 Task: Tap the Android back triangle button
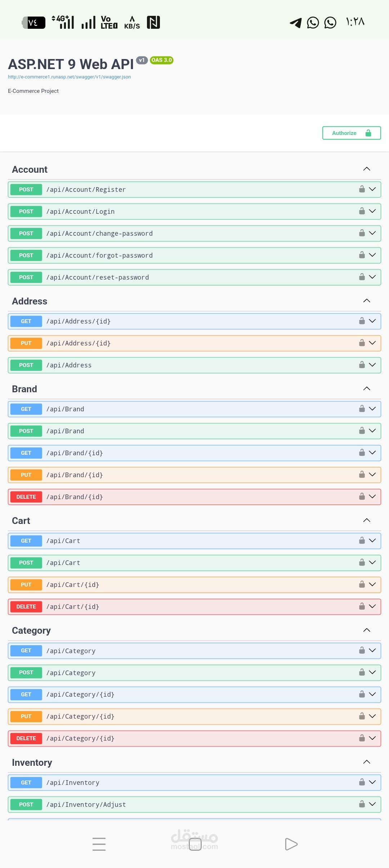click(x=291, y=844)
